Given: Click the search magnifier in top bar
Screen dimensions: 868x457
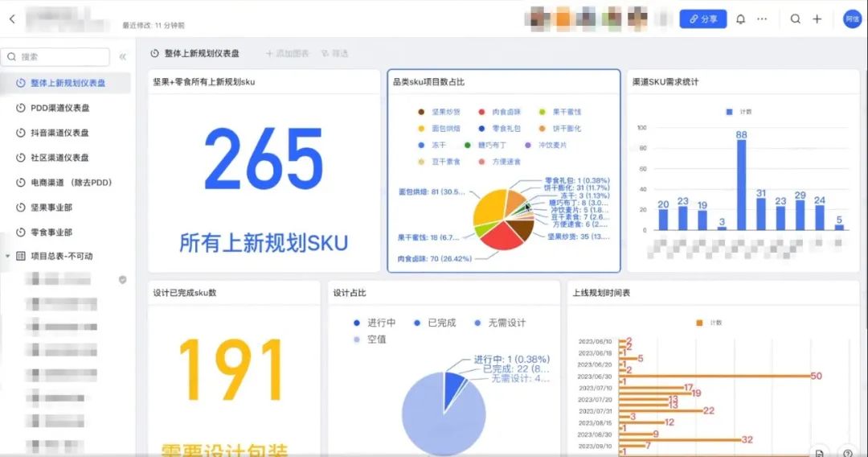Looking at the screenshot, I should pyautogui.click(x=795, y=19).
